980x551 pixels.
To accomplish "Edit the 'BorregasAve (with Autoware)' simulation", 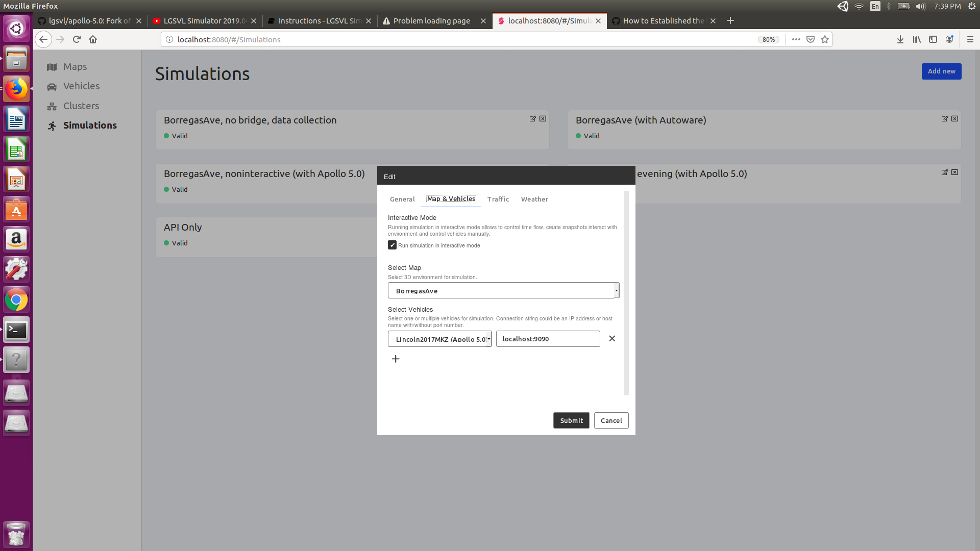I will pyautogui.click(x=945, y=118).
